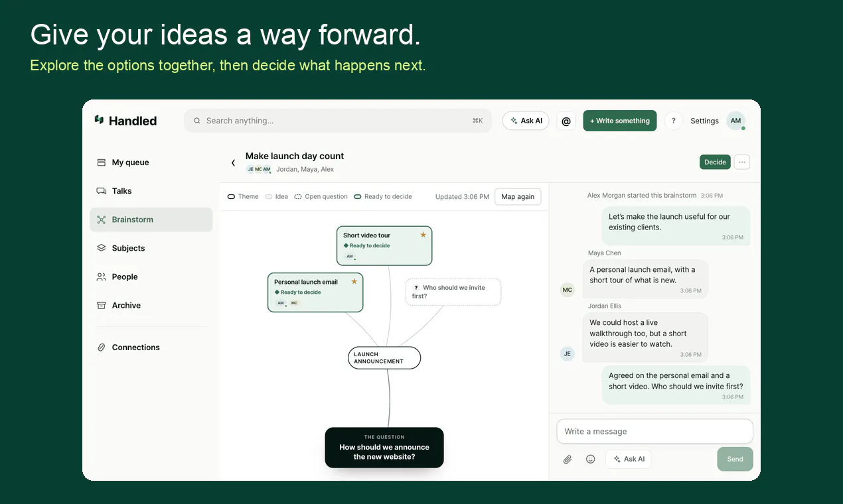Click the 'Open question' legend label
This screenshot has height=504, width=843.
click(326, 197)
